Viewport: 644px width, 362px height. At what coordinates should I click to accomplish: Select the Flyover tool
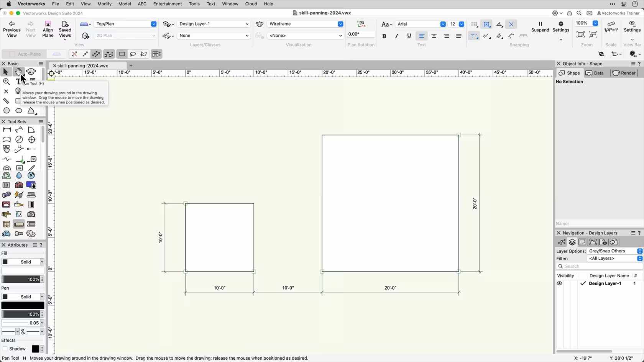(31, 72)
